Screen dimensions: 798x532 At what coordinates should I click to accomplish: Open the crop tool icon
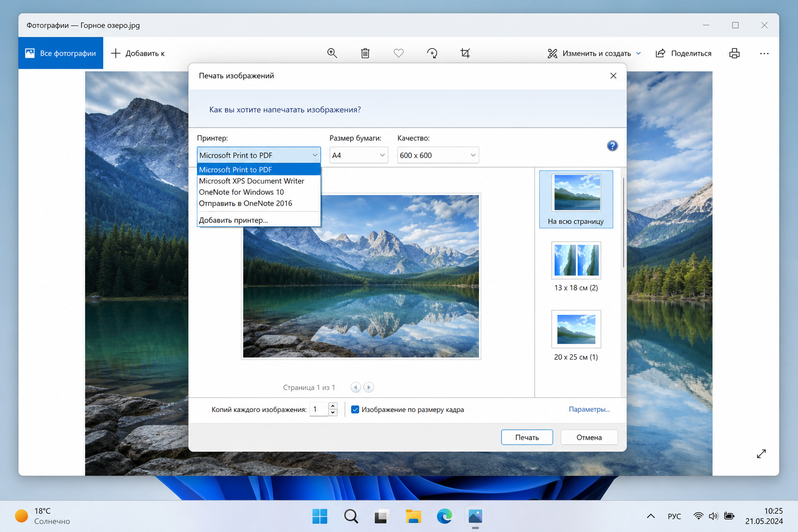(465, 53)
